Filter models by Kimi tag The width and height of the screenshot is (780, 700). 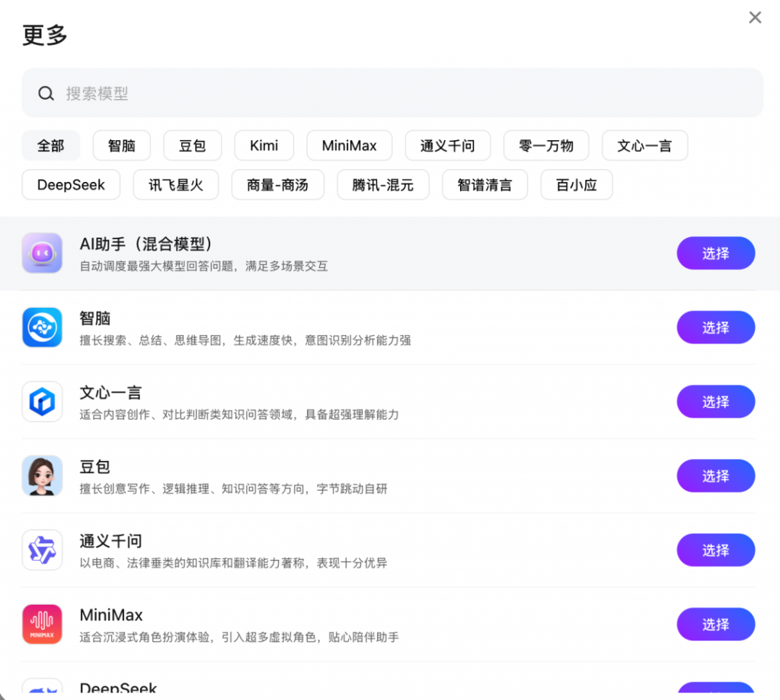[x=264, y=145]
